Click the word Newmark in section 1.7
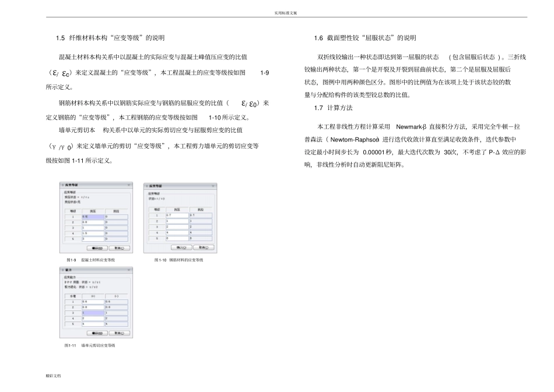 tap(409, 126)
